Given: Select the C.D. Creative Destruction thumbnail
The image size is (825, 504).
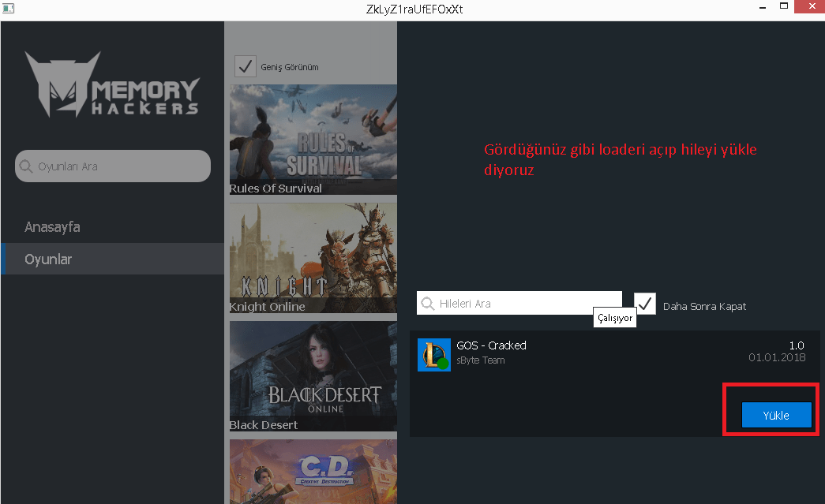Looking at the screenshot, I should click(x=313, y=472).
